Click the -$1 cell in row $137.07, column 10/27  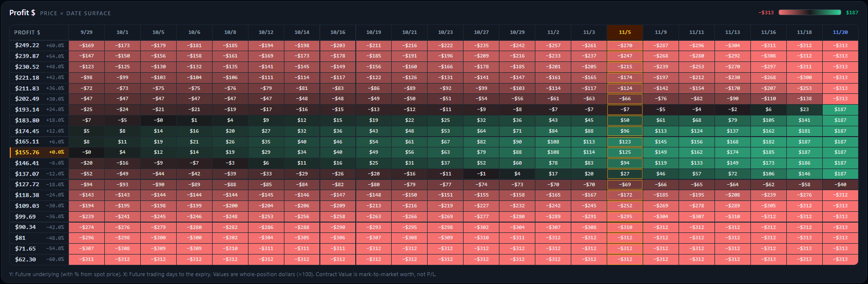point(481,174)
